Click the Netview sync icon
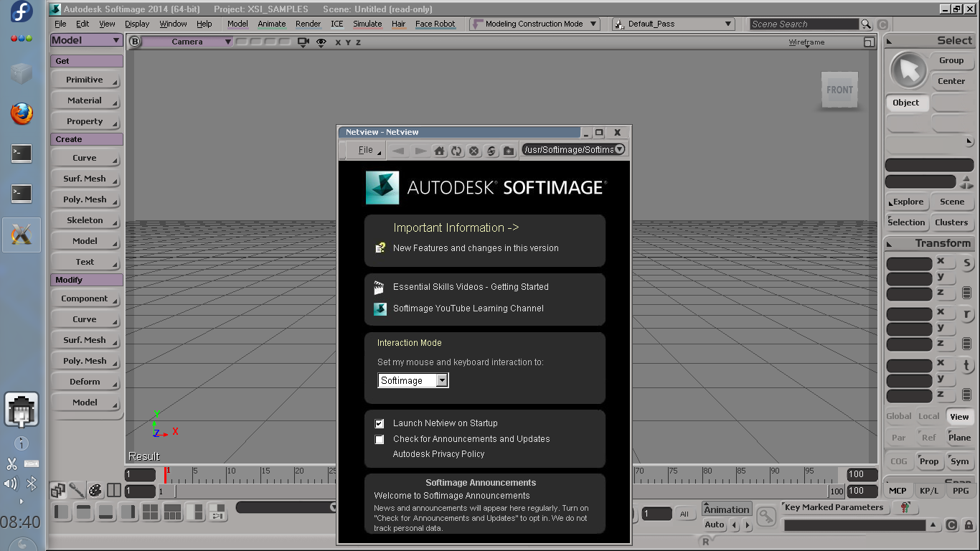 [x=491, y=151]
